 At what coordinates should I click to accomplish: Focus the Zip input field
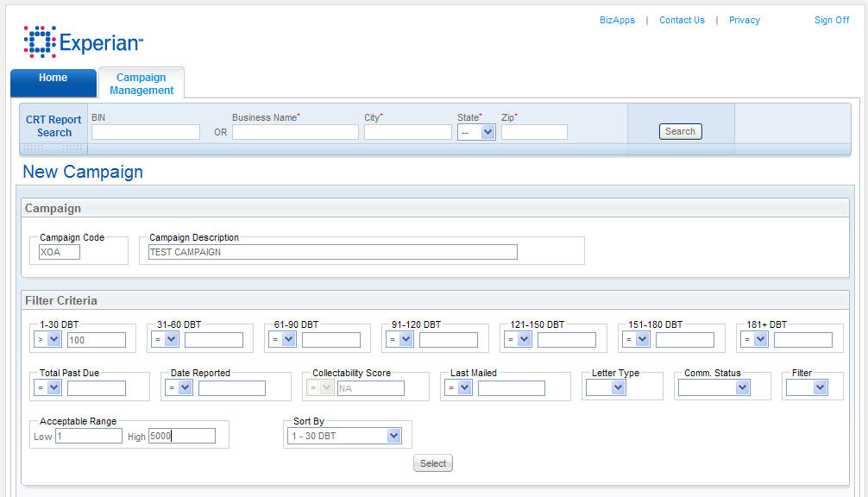click(534, 132)
